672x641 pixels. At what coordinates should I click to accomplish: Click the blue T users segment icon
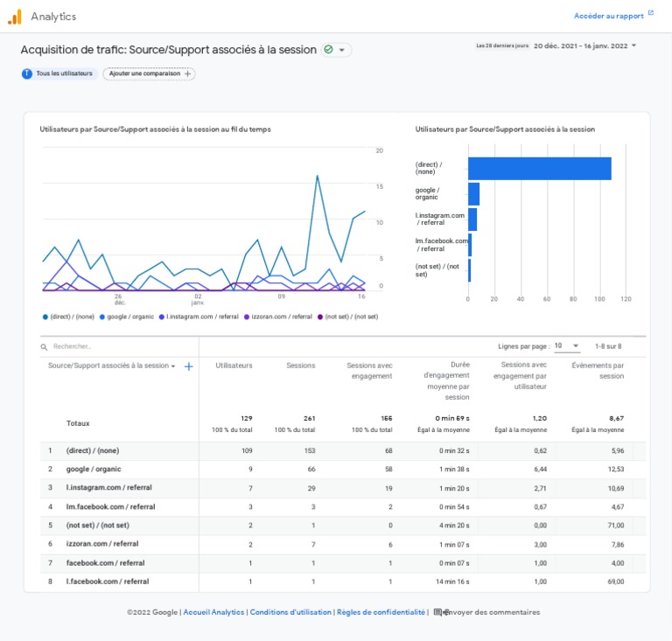pos(27,73)
